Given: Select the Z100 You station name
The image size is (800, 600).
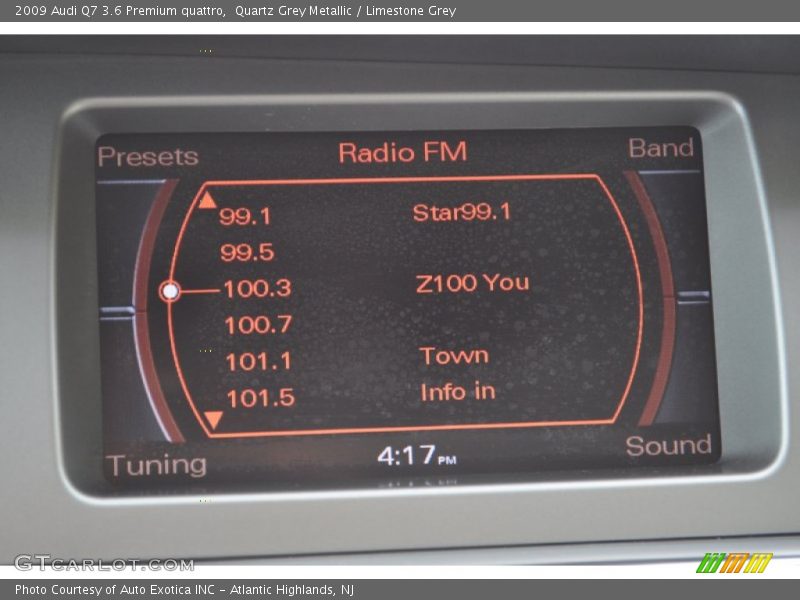Looking at the screenshot, I should click(x=472, y=283).
